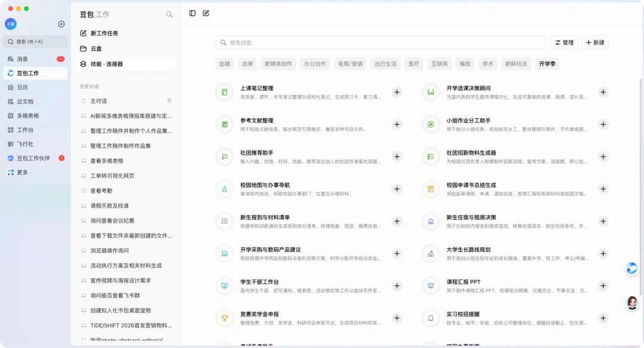644x348 pixels.
Task: Add the 实习校招提醒 skill with plus
Action: (603, 318)
